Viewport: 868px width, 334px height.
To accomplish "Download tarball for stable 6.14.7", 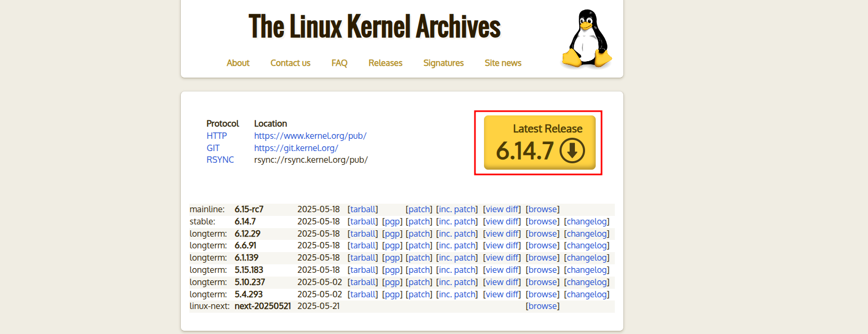I will [x=363, y=221].
